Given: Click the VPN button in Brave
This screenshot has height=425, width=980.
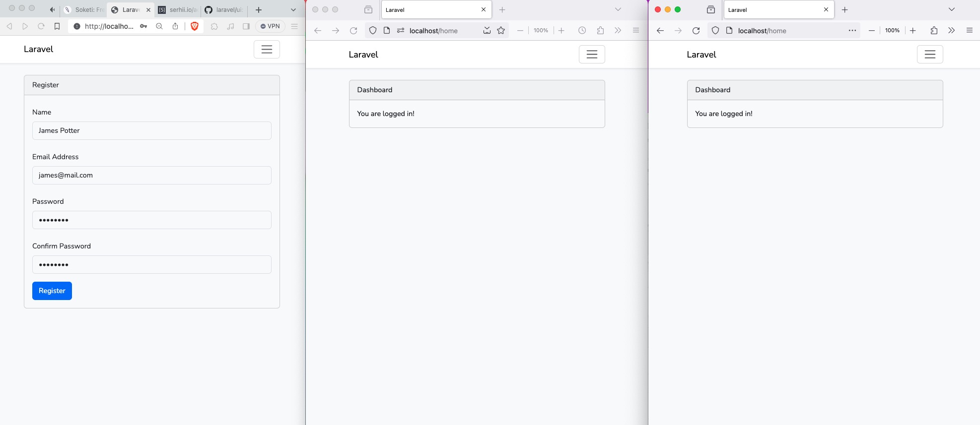Looking at the screenshot, I should tap(270, 26).
